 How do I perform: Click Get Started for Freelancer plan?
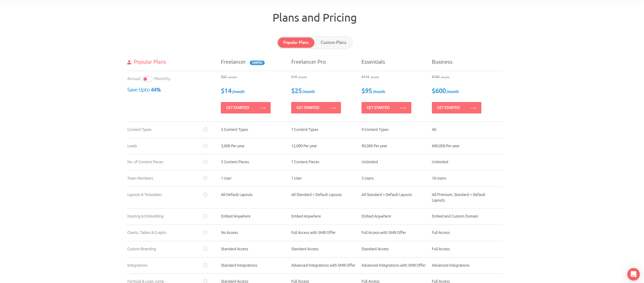(246, 108)
